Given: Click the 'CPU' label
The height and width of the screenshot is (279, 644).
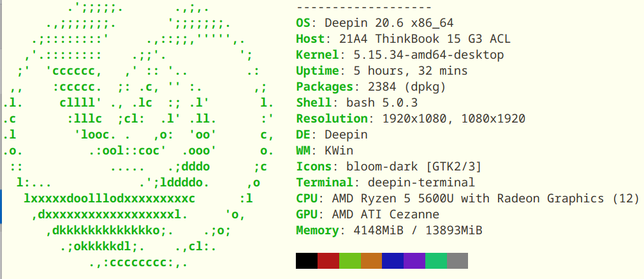Looking at the screenshot, I should (x=307, y=199).
